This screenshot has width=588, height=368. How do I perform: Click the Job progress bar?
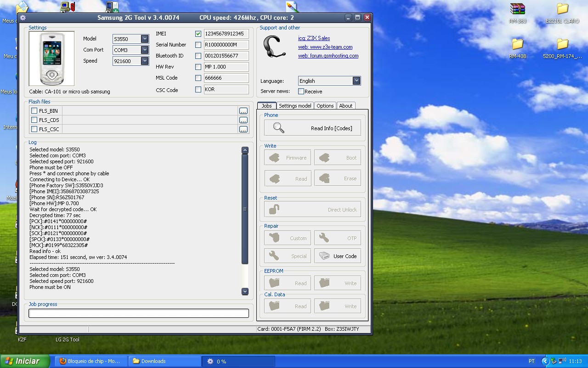[x=139, y=313]
